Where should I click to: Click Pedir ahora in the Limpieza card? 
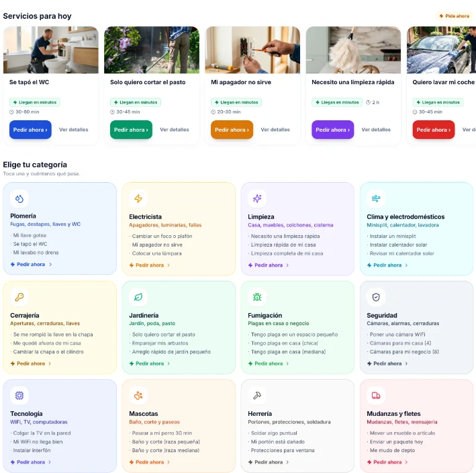pyautogui.click(x=269, y=265)
